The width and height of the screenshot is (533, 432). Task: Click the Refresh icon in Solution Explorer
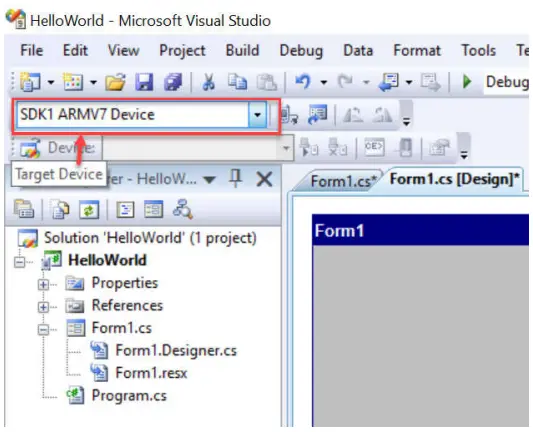click(89, 209)
